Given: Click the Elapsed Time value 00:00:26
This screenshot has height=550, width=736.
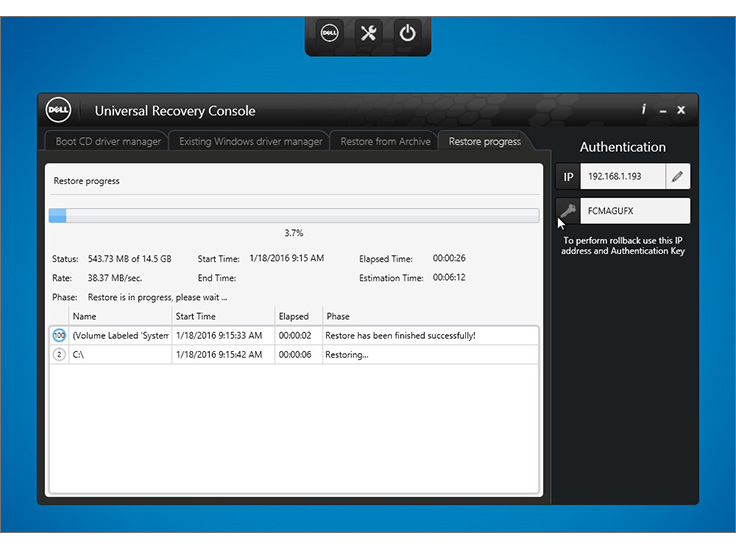Looking at the screenshot, I should 449,258.
